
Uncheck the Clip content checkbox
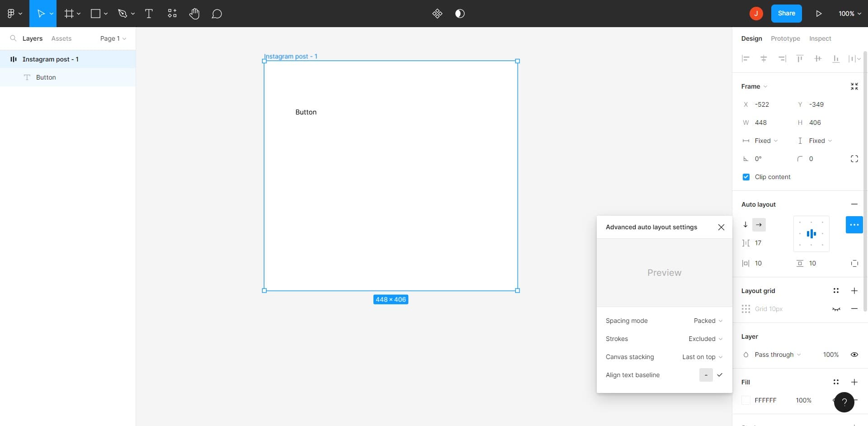[746, 177]
